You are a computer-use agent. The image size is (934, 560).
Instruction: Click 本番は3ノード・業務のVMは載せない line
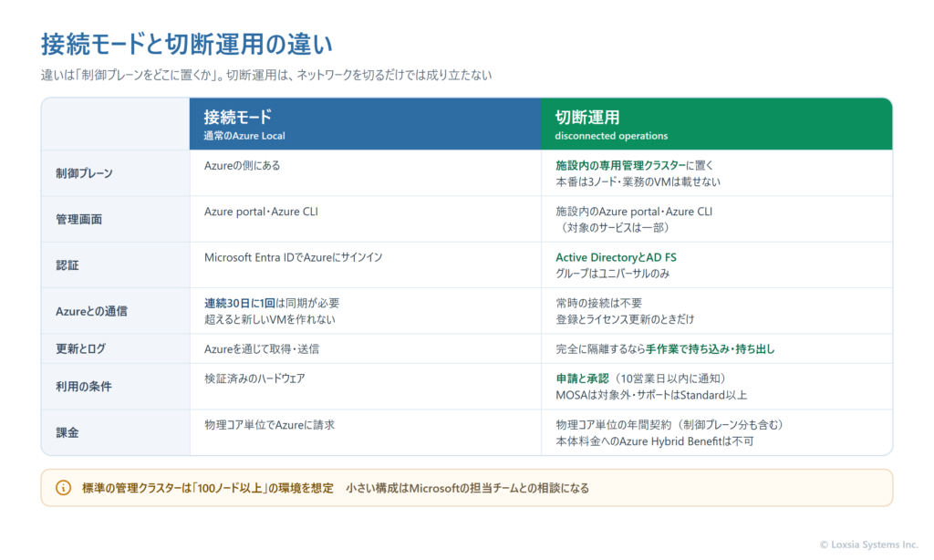pos(638,181)
